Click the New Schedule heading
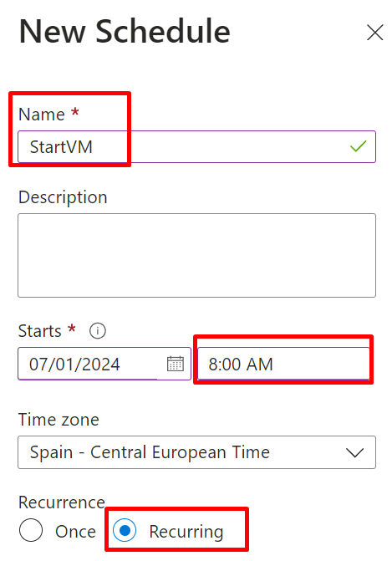Viewport: 392px width, 561px height. (x=125, y=32)
